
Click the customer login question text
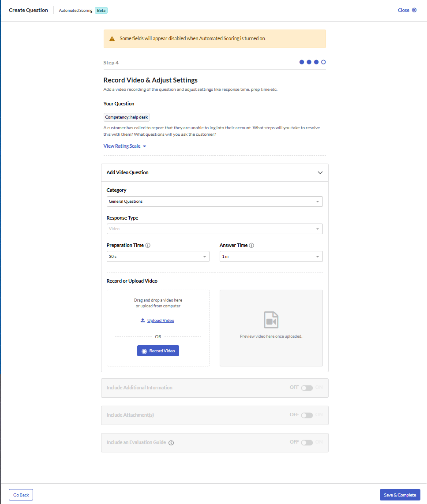click(x=212, y=131)
